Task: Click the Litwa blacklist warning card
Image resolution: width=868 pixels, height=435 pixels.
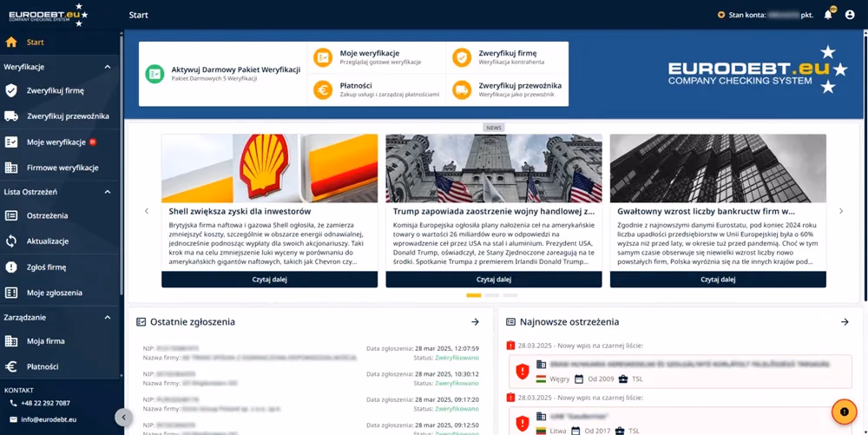Action: coord(681,421)
